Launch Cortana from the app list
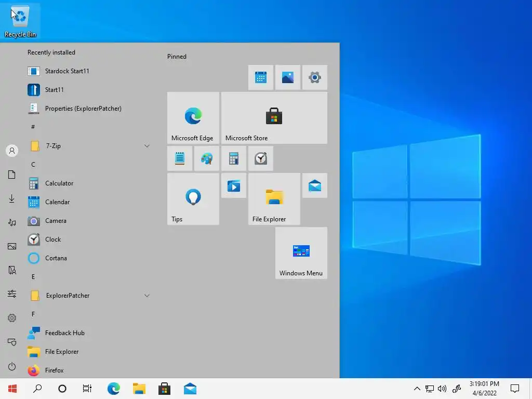The image size is (532, 399). (88, 258)
